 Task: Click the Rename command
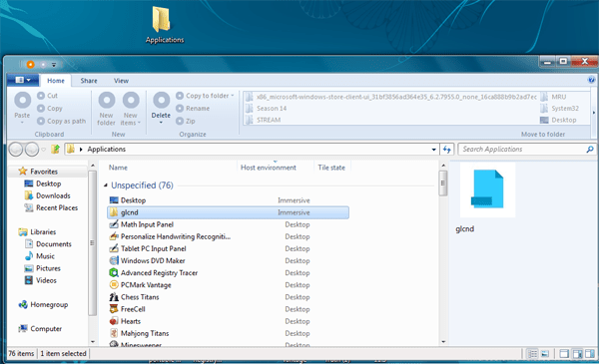pos(193,109)
